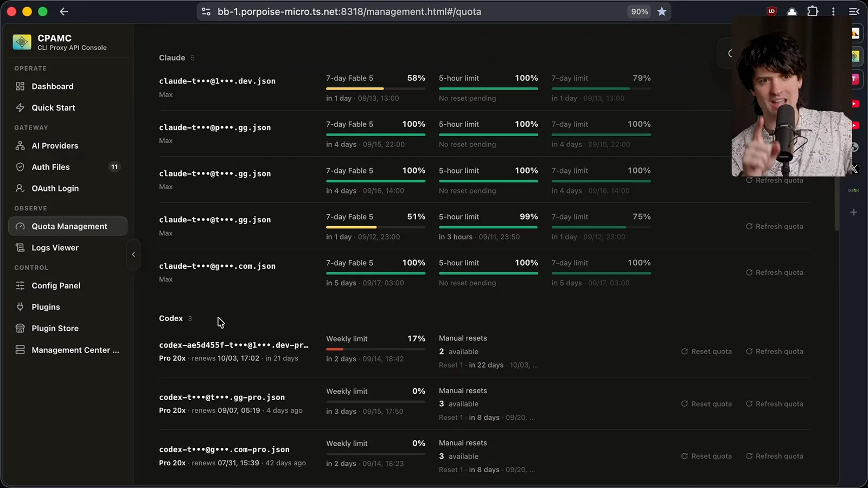Screen dimensions: 868x488
Task: Click the OAuth Login person icon
Action: (20, 188)
